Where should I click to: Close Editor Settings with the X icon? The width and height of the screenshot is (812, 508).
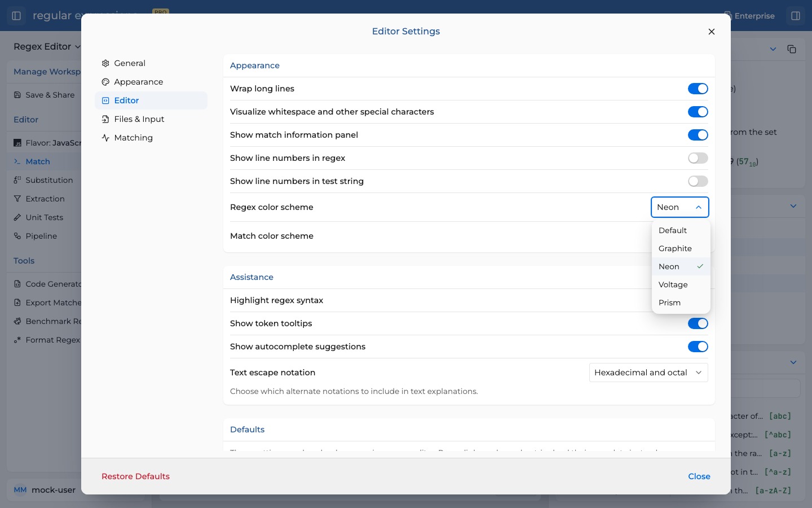(x=712, y=32)
